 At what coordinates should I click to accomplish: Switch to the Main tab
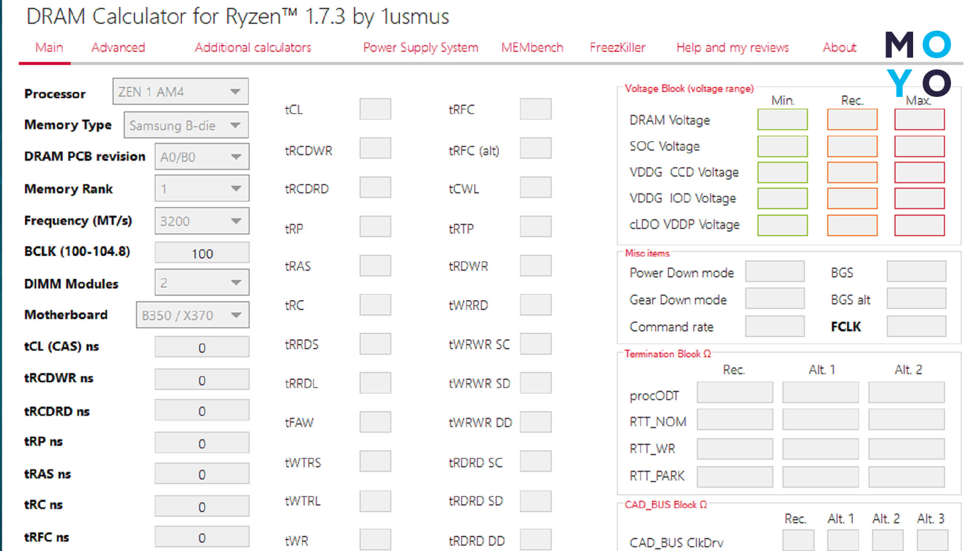tap(49, 47)
